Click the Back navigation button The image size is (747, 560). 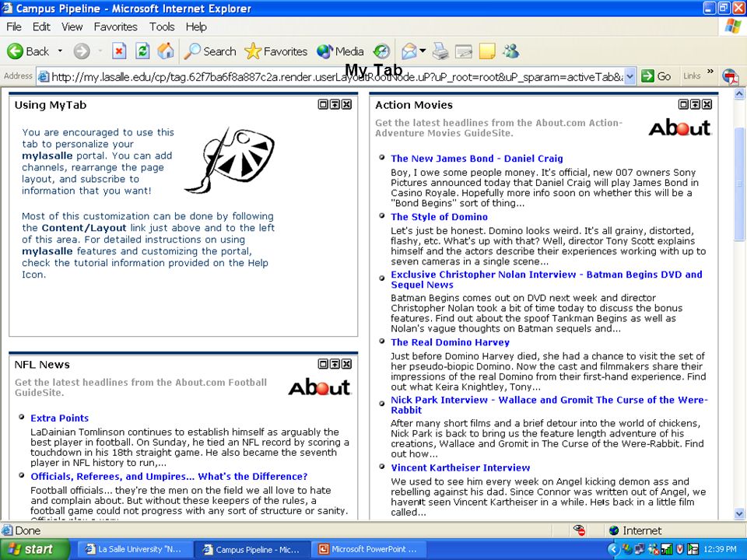pos(29,51)
